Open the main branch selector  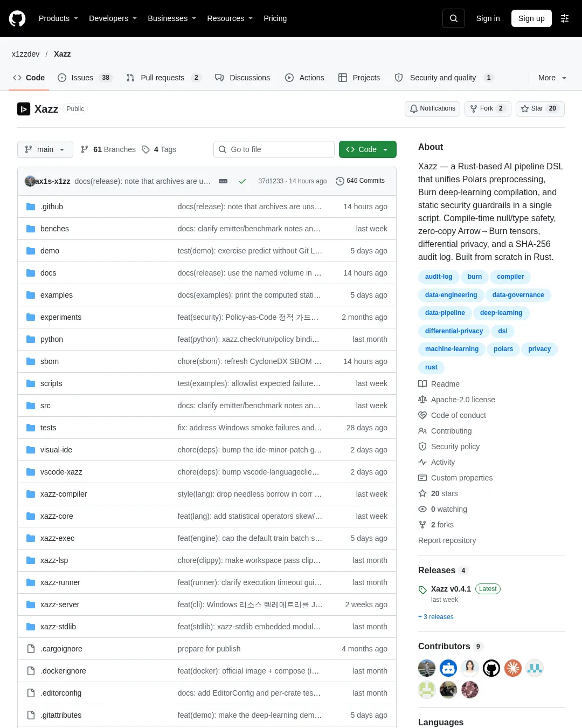point(45,149)
